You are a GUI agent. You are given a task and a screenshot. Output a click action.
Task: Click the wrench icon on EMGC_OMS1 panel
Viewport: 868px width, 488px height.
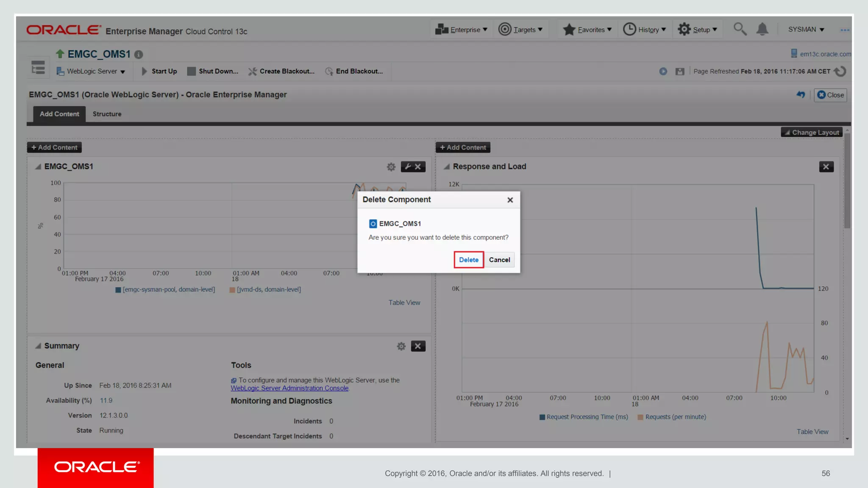tap(408, 166)
